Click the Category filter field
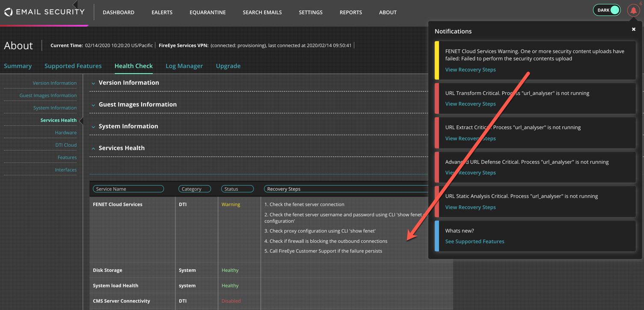 pos(195,189)
